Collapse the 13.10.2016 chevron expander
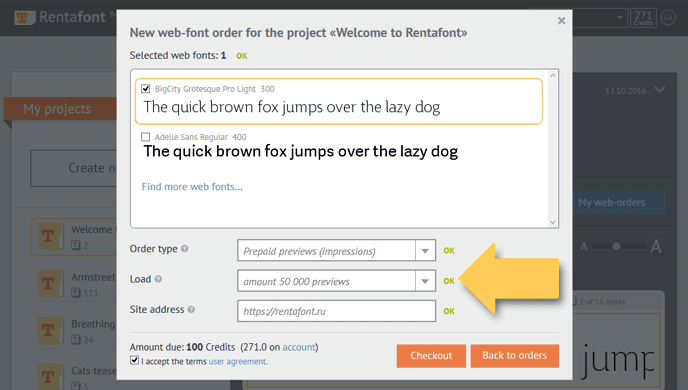 coord(659,90)
